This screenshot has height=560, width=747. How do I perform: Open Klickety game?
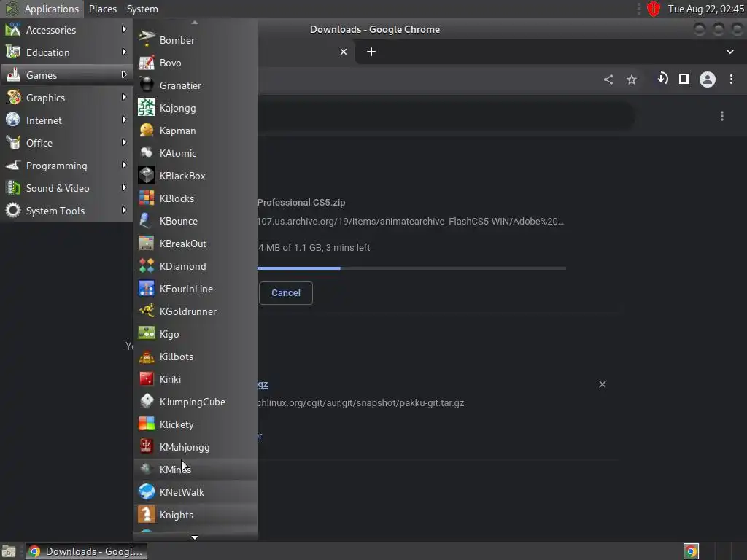point(196,424)
